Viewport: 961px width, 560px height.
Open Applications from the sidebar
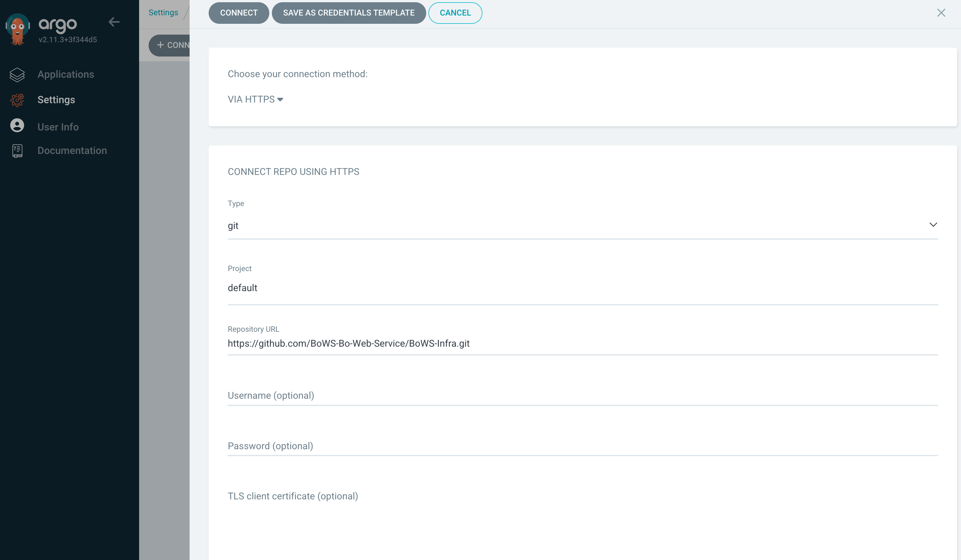pos(66,74)
